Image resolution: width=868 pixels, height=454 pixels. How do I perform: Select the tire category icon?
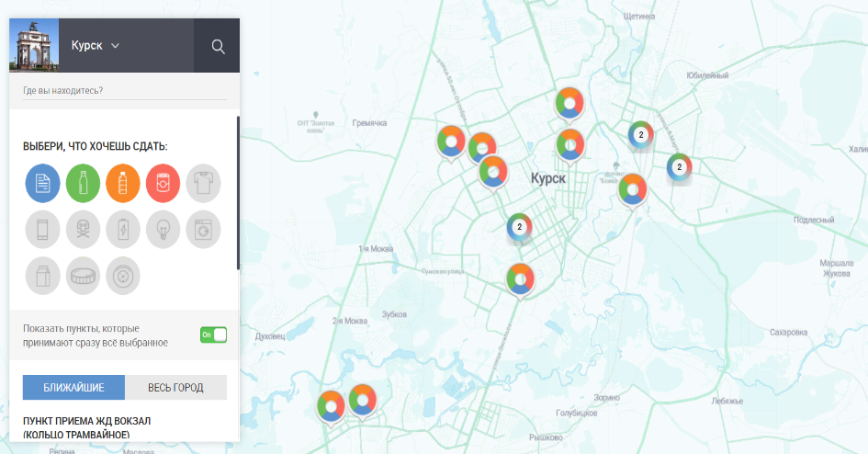pos(123,276)
